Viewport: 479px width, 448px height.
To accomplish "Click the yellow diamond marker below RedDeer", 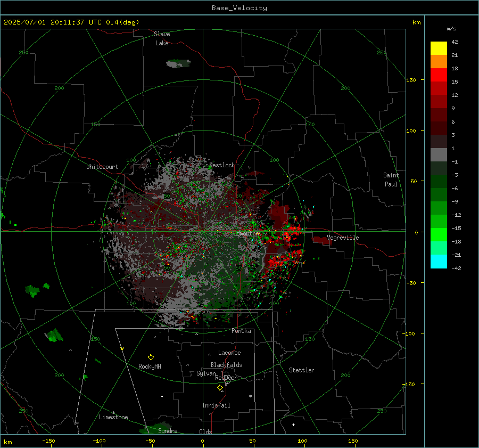I will click(220, 388).
